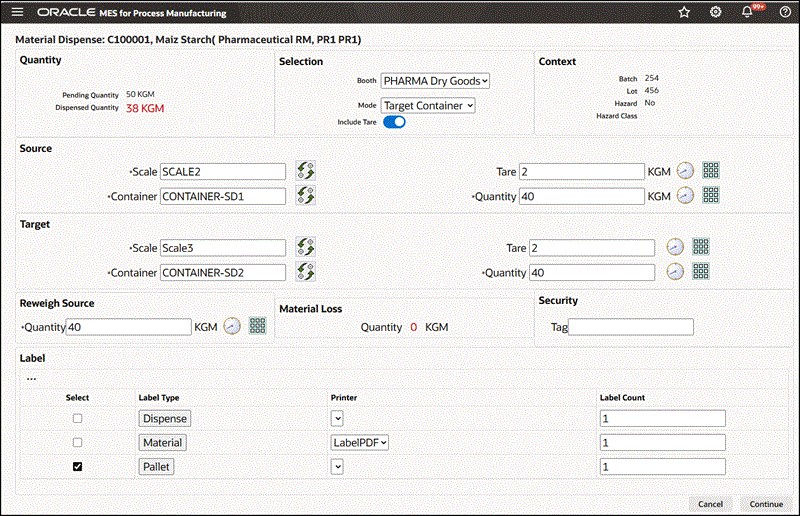Viewport: 800px width, 516px height.
Task: Click the Source Scale input SCALE2
Action: [223, 171]
